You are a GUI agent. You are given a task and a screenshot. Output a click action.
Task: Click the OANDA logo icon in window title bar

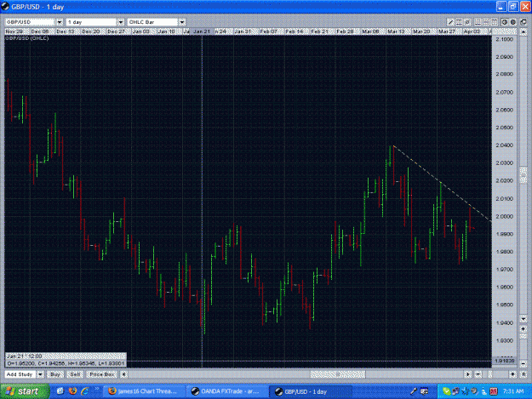click(5, 7)
